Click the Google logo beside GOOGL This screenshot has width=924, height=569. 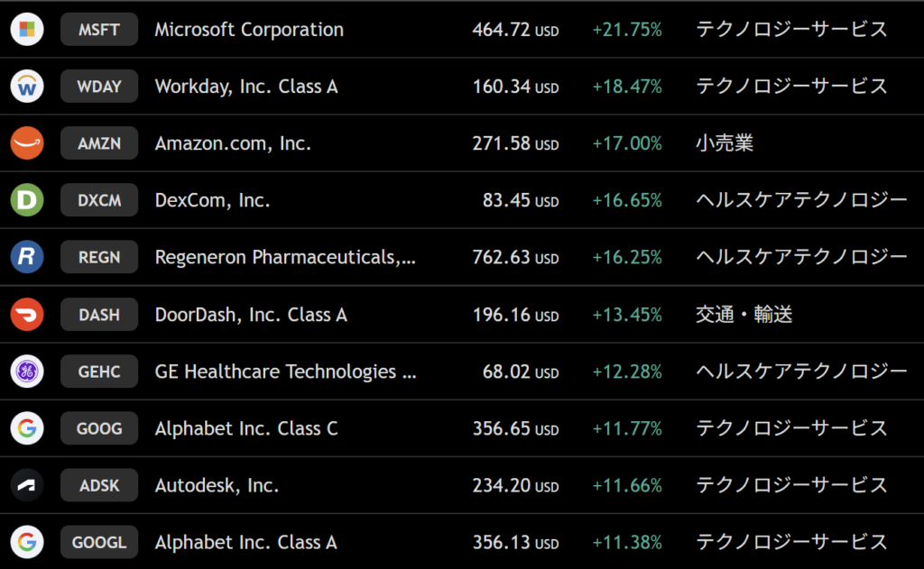click(27, 542)
